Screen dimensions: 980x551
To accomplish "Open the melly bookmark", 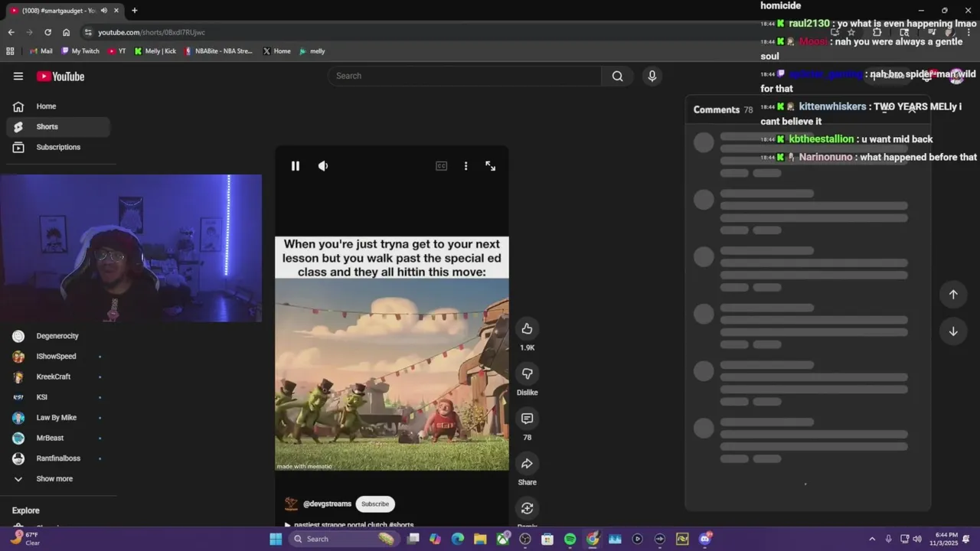I will click(312, 51).
